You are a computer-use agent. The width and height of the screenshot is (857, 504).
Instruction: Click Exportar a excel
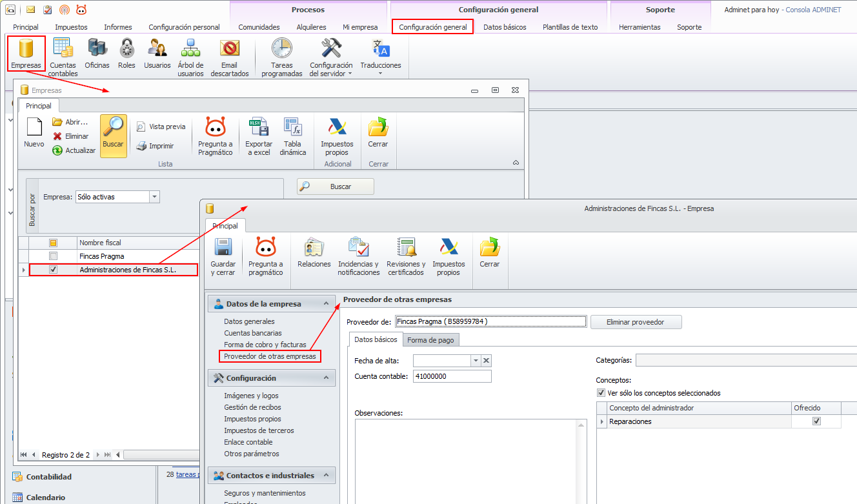tap(259, 136)
